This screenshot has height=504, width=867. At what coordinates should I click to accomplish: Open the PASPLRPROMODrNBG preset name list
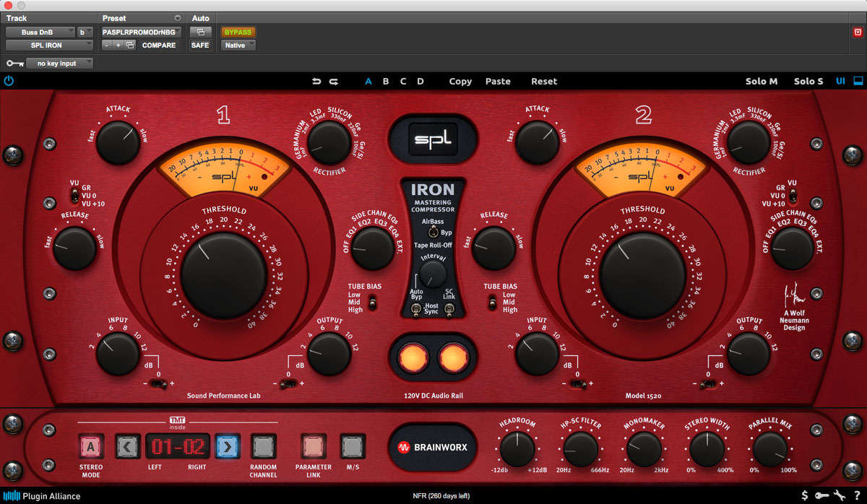(142, 32)
